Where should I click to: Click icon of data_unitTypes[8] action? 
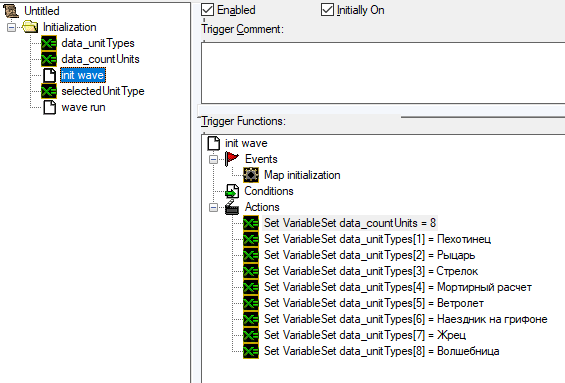coord(251,351)
